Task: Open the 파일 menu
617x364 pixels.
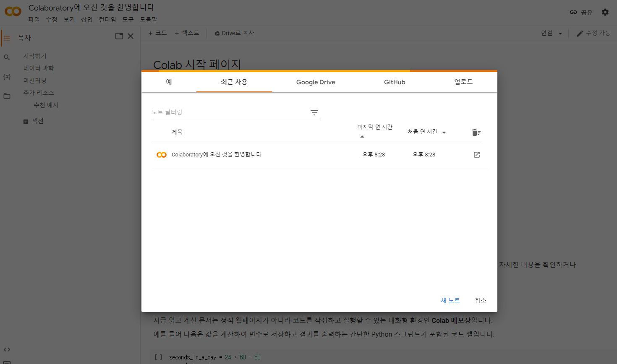Action: (34, 20)
